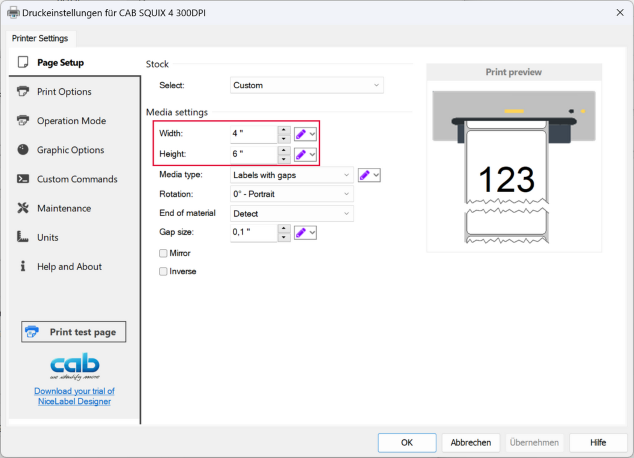634x458 pixels.
Task: Click into the Gap size field
Action: 254,232
